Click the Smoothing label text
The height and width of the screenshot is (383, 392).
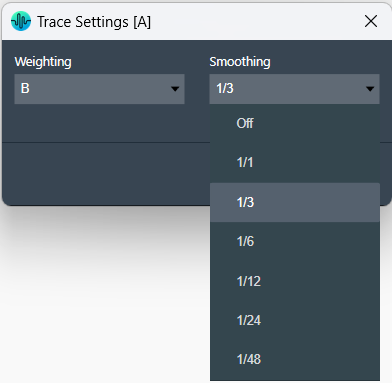(240, 62)
